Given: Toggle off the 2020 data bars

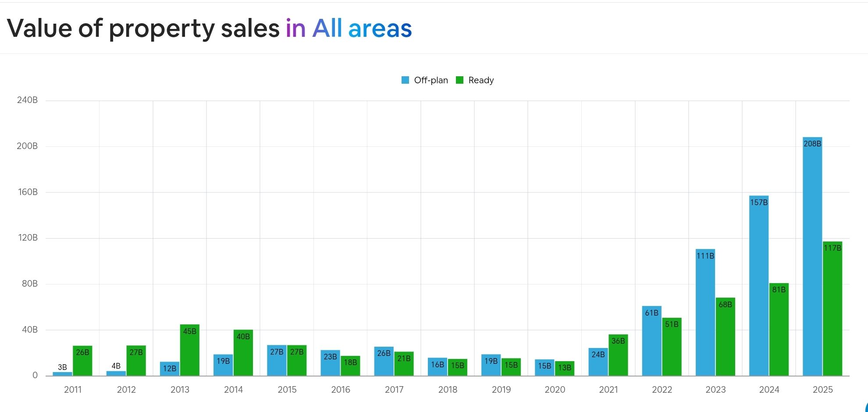Looking at the screenshot, I should click(554, 368).
